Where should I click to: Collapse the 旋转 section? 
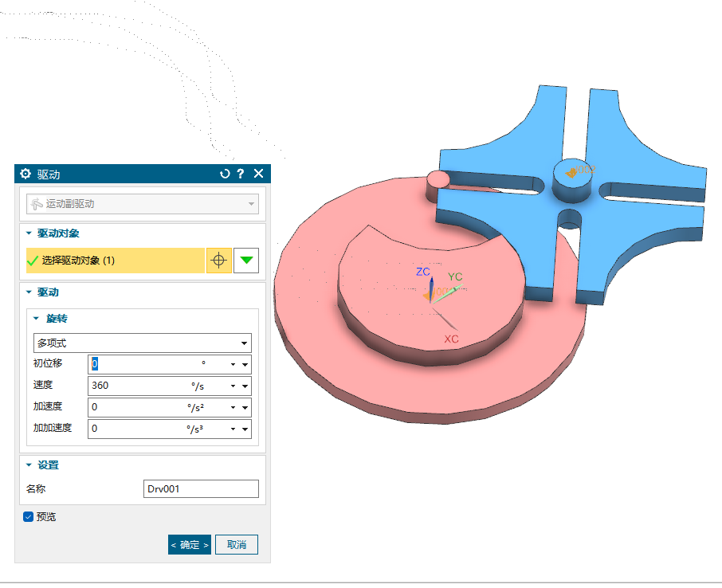[36, 319]
